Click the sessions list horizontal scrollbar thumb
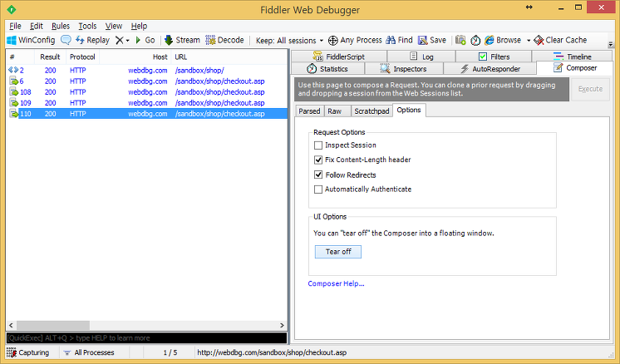This screenshot has height=364, width=620. click(53, 325)
